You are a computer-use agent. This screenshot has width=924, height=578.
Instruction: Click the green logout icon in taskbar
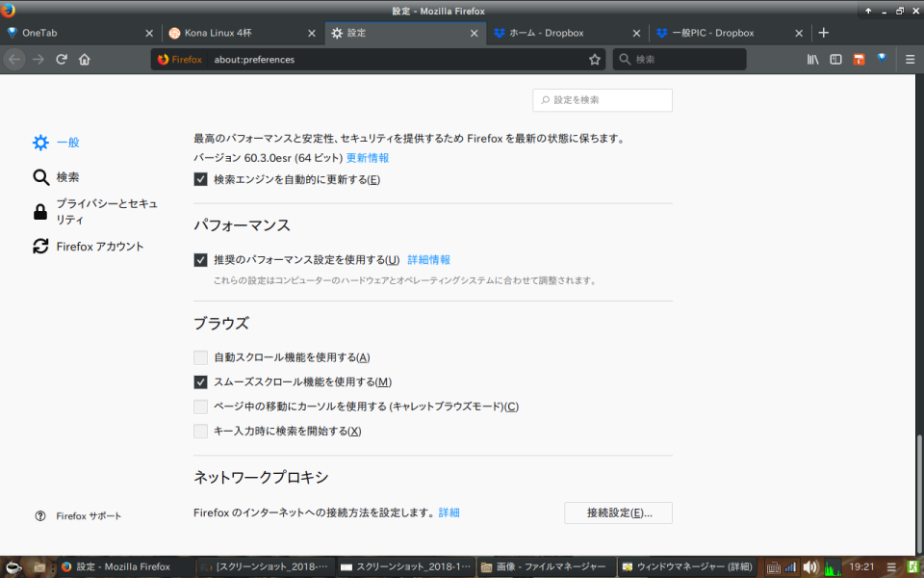click(912, 567)
